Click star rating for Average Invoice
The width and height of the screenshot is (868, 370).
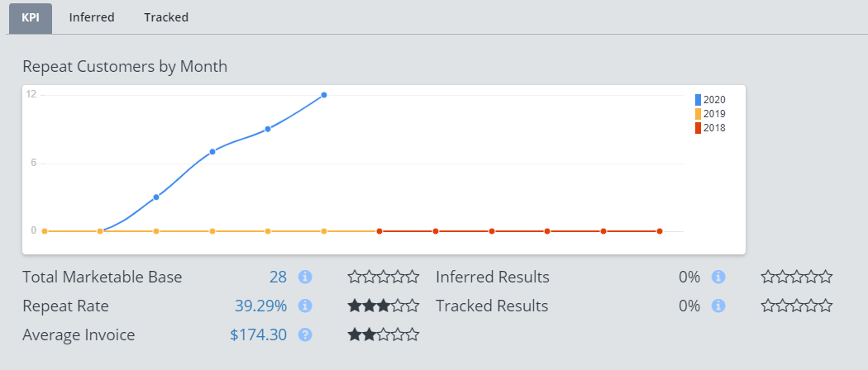pos(383,335)
